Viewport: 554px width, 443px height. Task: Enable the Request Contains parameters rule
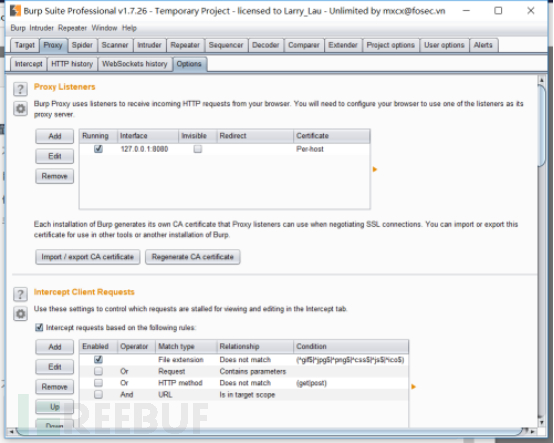pos(98,371)
